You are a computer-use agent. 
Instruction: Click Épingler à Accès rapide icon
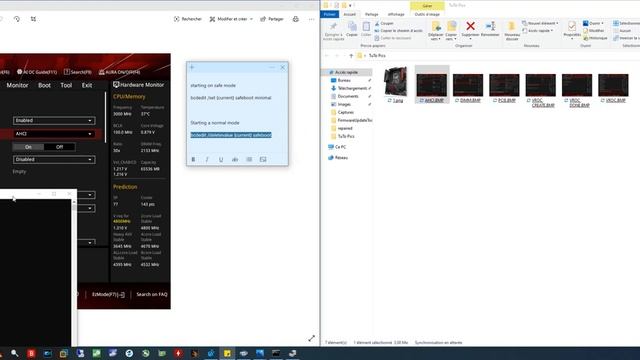tap(333, 31)
